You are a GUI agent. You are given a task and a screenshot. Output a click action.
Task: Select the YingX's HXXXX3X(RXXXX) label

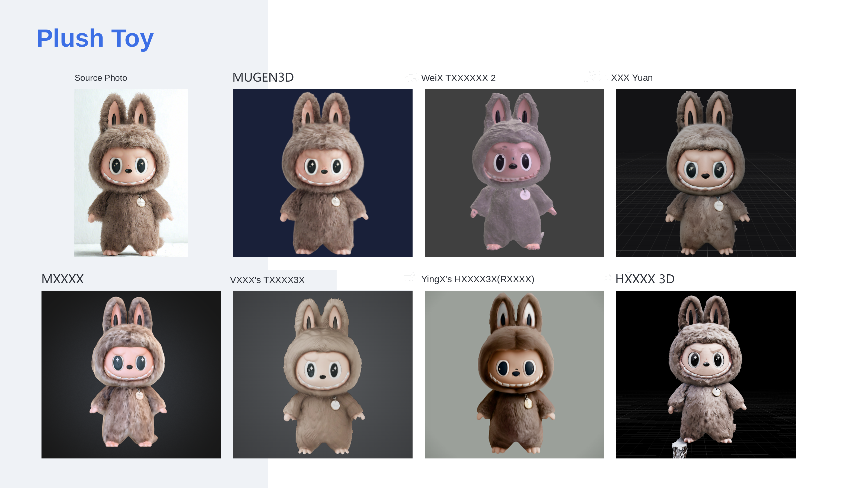478,279
